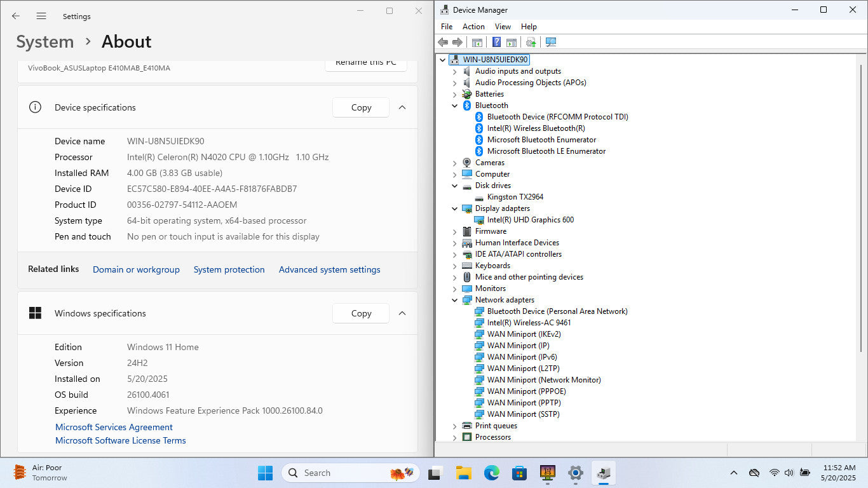Collapse the Network adapters tree node
The width and height of the screenshot is (868, 488).
click(x=454, y=300)
